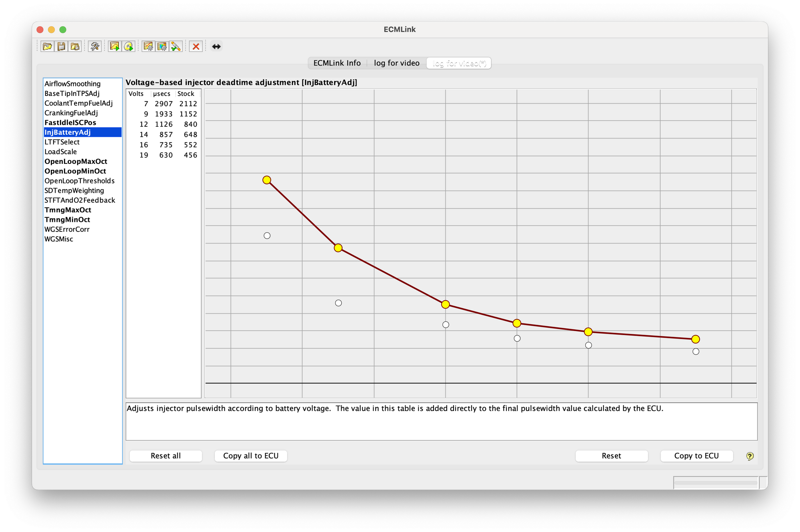The image size is (800, 532).
Task: Select TmngMaxOct in the list
Action: click(82, 210)
